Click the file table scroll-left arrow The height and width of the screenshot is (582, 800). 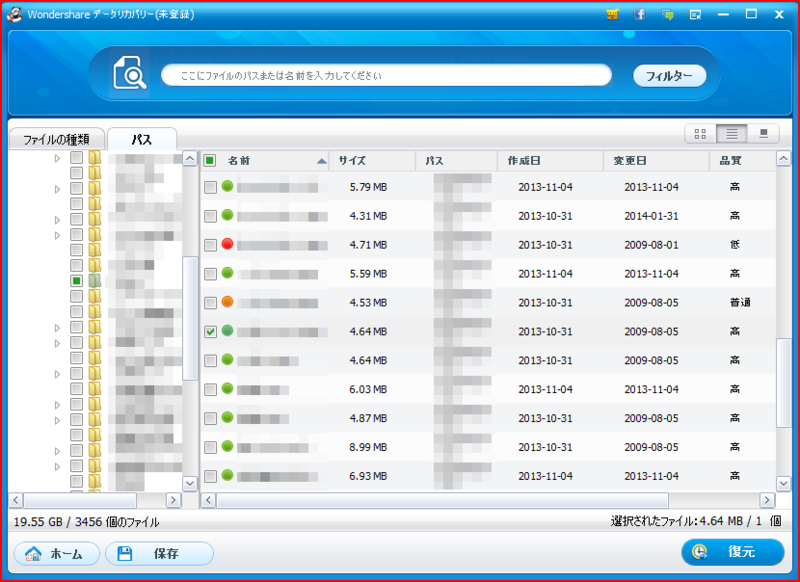[208, 500]
